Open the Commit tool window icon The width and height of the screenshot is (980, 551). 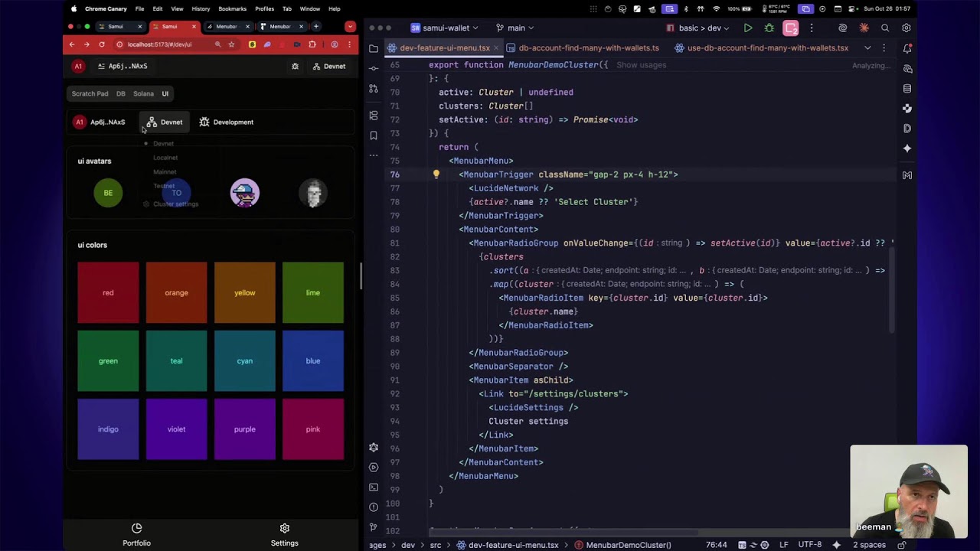point(374,68)
